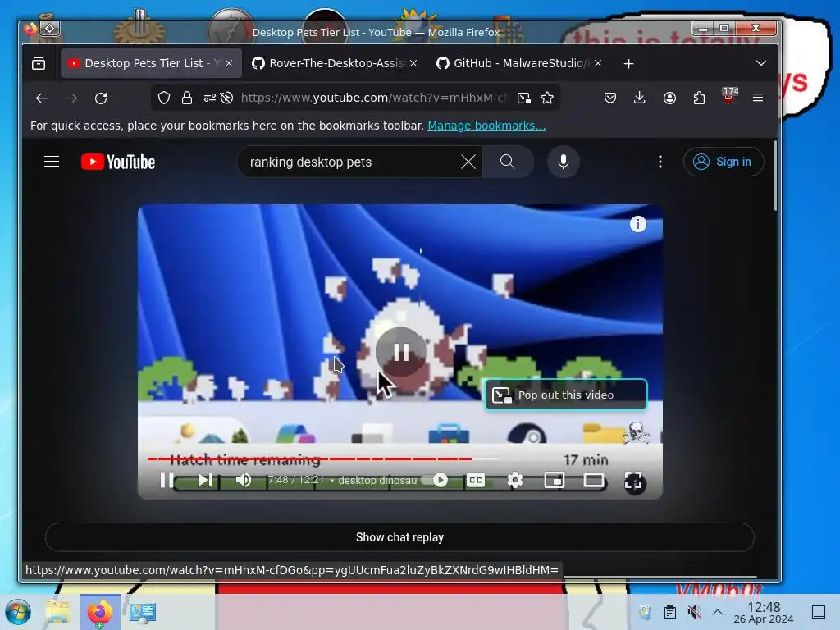Open Firefox View tab list icon
Viewport: 840px width, 630px height.
point(39,63)
